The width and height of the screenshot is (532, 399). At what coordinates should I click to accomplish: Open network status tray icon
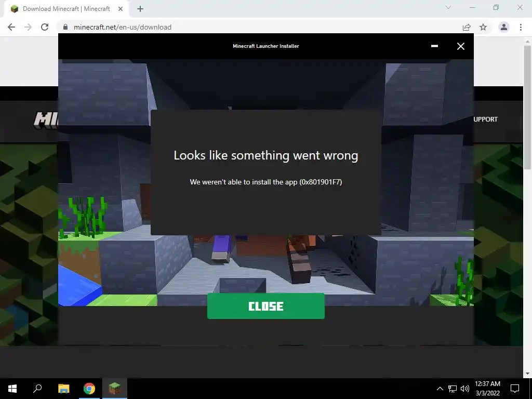[x=453, y=389]
